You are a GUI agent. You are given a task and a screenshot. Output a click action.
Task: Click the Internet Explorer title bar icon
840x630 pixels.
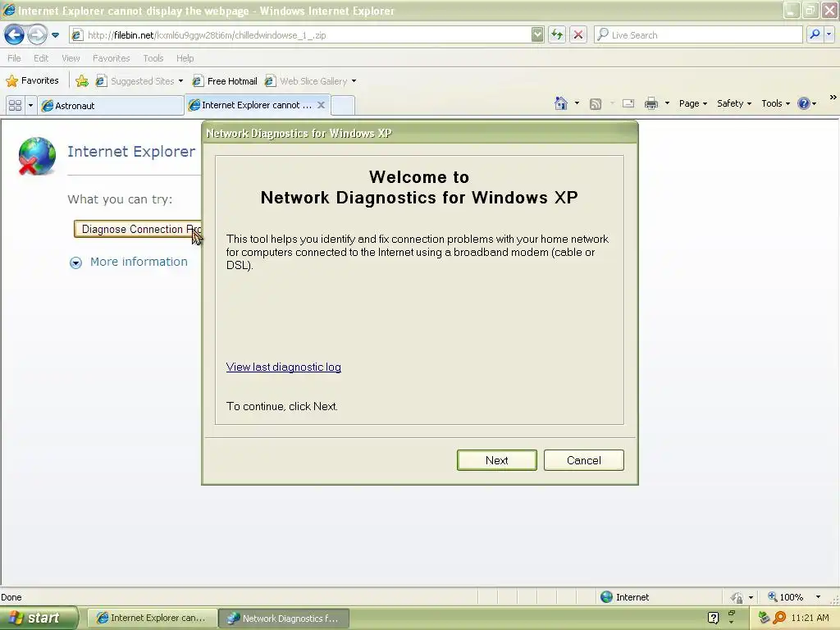click(x=8, y=10)
